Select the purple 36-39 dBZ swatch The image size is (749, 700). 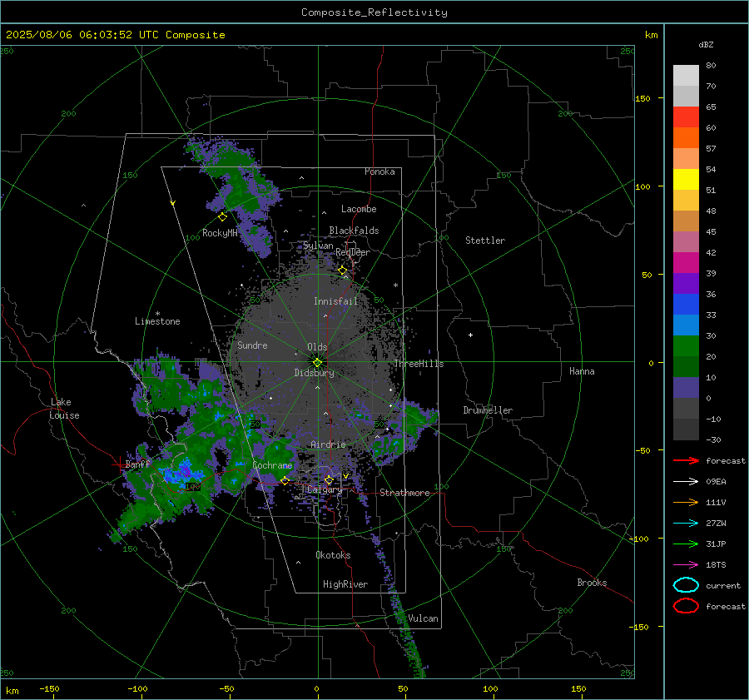coord(686,283)
